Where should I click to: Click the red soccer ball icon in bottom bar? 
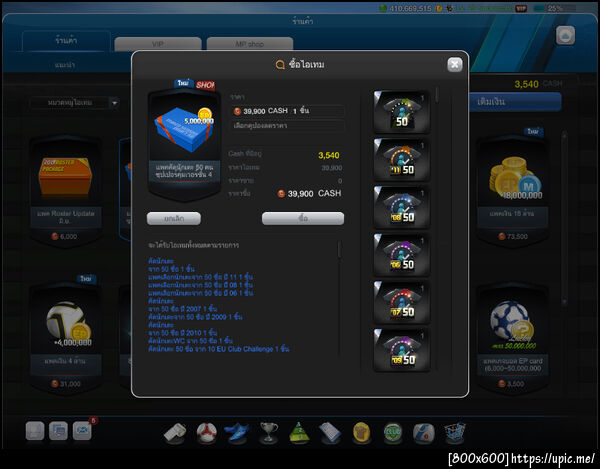tap(207, 433)
